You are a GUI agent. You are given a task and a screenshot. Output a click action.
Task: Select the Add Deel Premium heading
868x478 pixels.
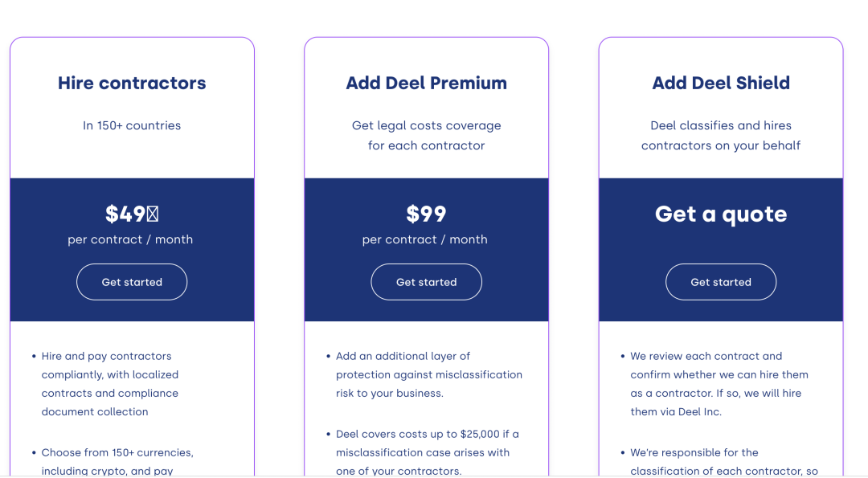pos(426,83)
